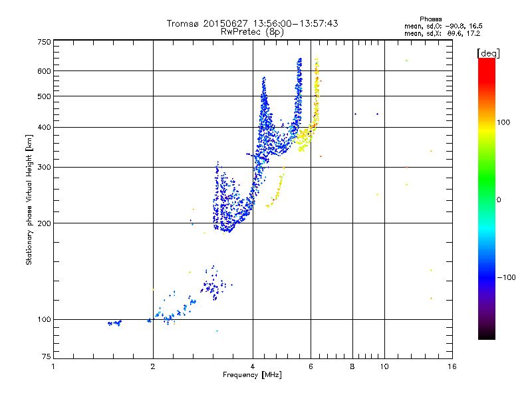Click the colorbar tick label '-100'
532x399 pixels.
(x=506, y=277)
